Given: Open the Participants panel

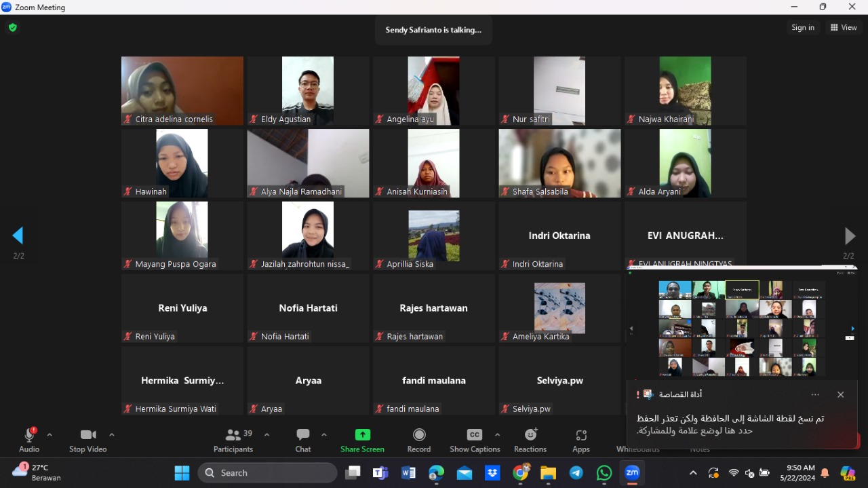Looking at the screenshot, I should click(233, 440).
